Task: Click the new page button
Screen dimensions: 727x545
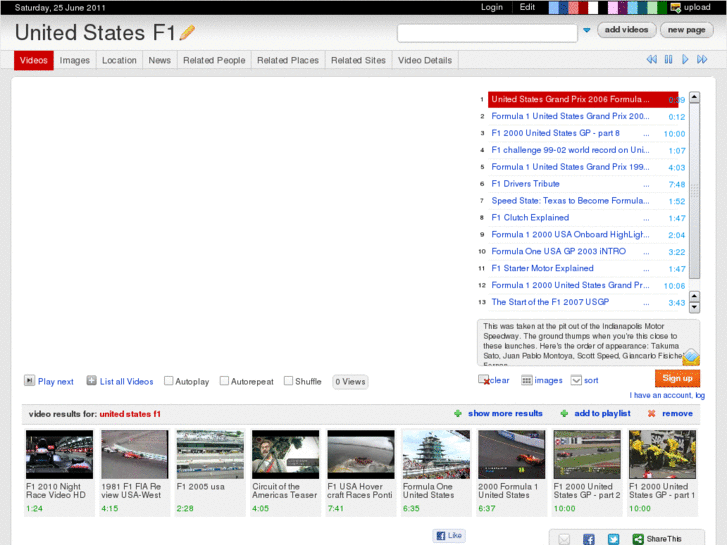Action: [686, 30]
